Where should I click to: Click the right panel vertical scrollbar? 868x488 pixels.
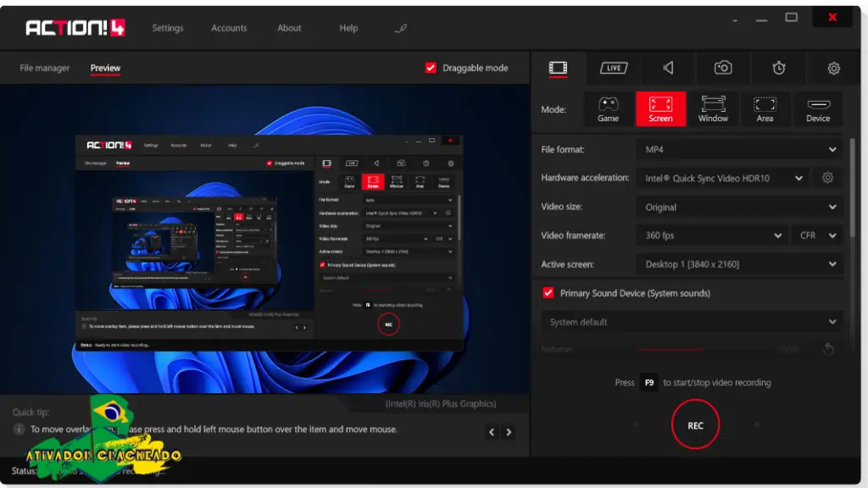click(853, 188)
